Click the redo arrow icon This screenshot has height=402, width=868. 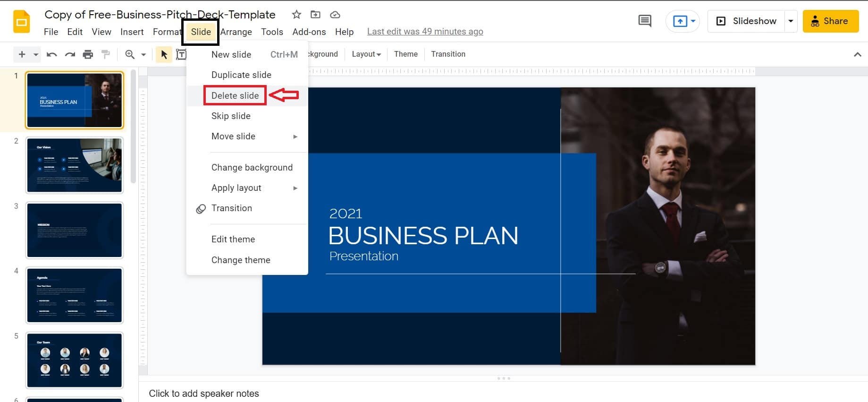tap(70, 54)
